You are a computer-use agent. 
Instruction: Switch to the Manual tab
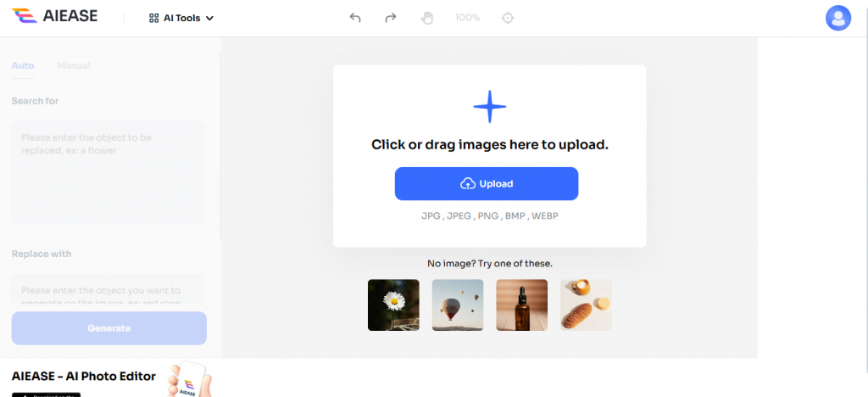click(x=74, y=65)
